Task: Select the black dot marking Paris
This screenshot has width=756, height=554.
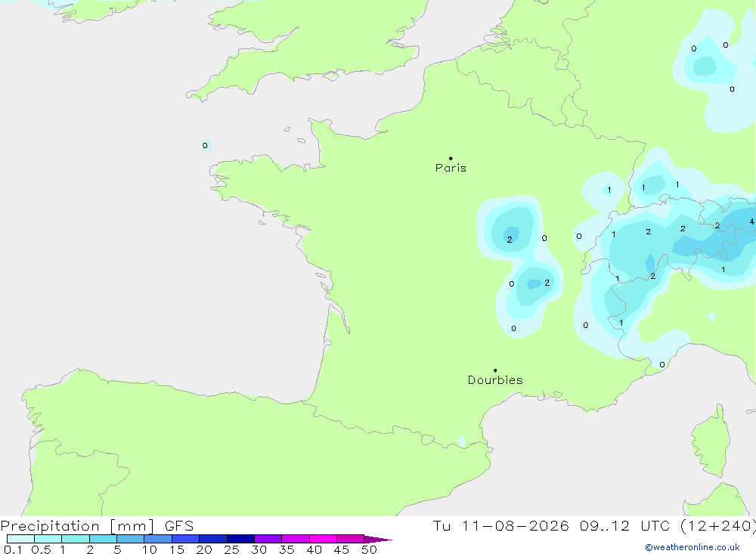Action: [451, 158]
